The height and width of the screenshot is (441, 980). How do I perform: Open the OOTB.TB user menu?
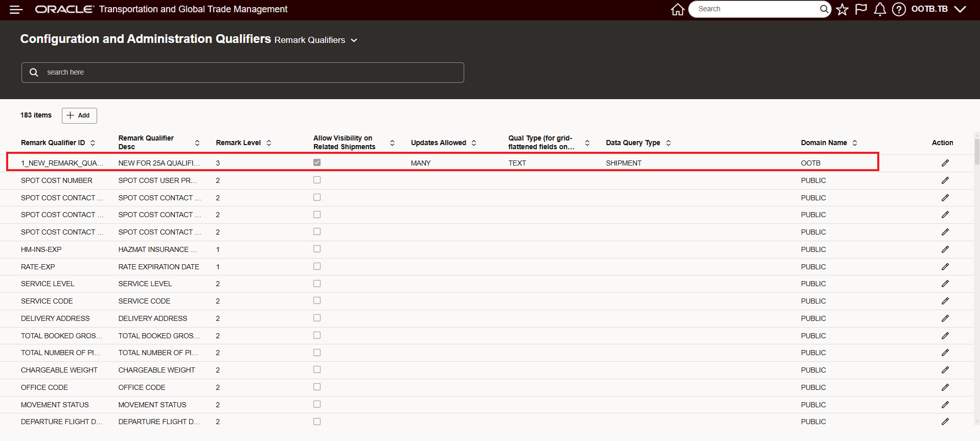tap(939, 9)
